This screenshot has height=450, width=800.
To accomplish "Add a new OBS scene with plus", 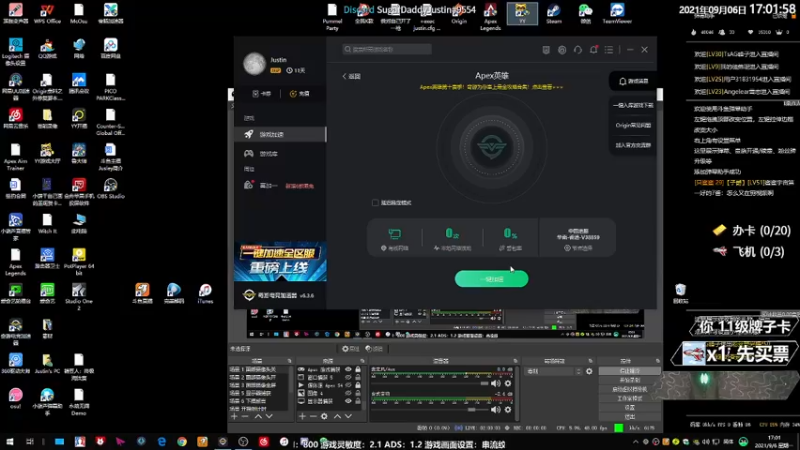I will pyautogui.click(x=234, y=416).
